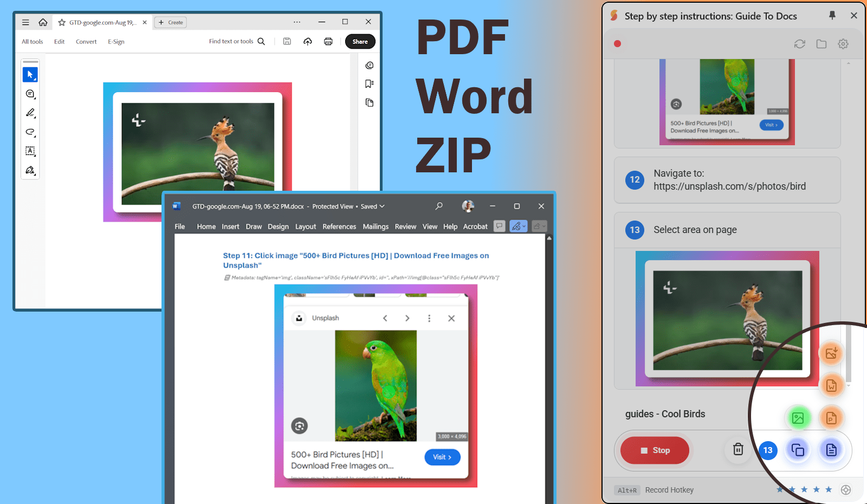Click the target icon beside the rating stars
This screenshot has width=867, height=504.
tap(846, 490)
